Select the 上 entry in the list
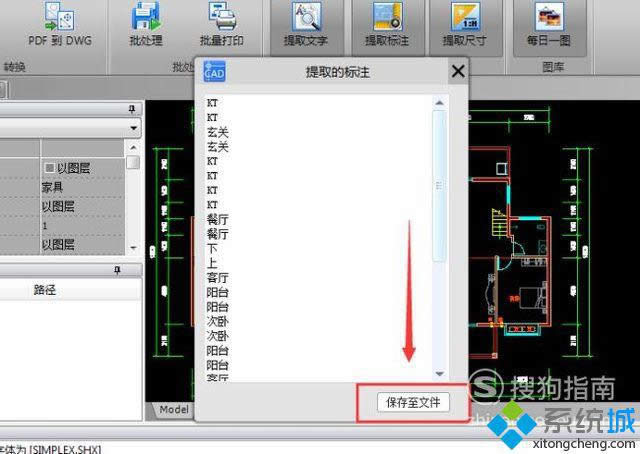Screen dimensions: 640x454 [x=212, y=263]
